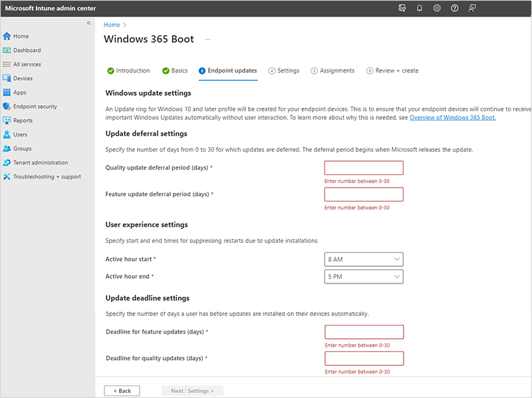The image size is (532, 398).
Task: Open the settings gear in the header
Action: [x=437, y=8]
